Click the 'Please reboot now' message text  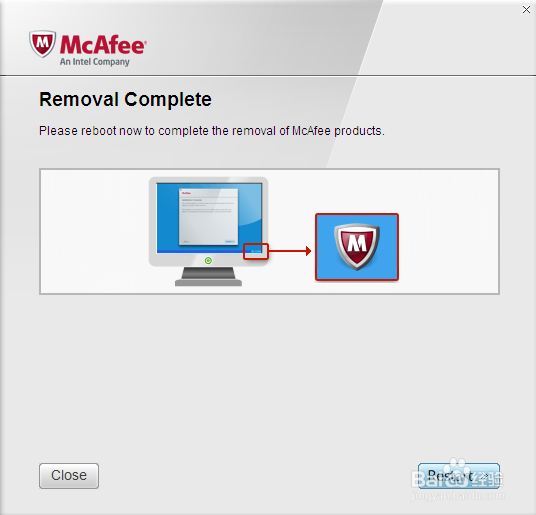point(212,131)
